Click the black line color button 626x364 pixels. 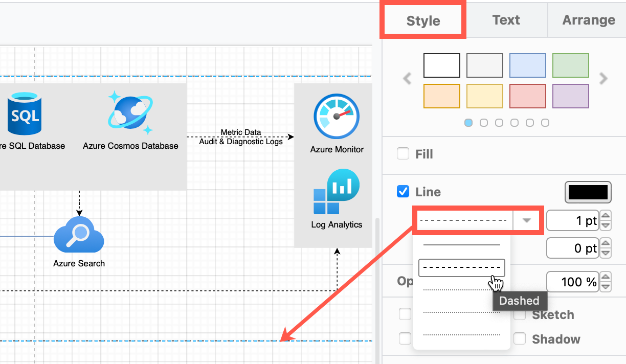tap(588, 192)
